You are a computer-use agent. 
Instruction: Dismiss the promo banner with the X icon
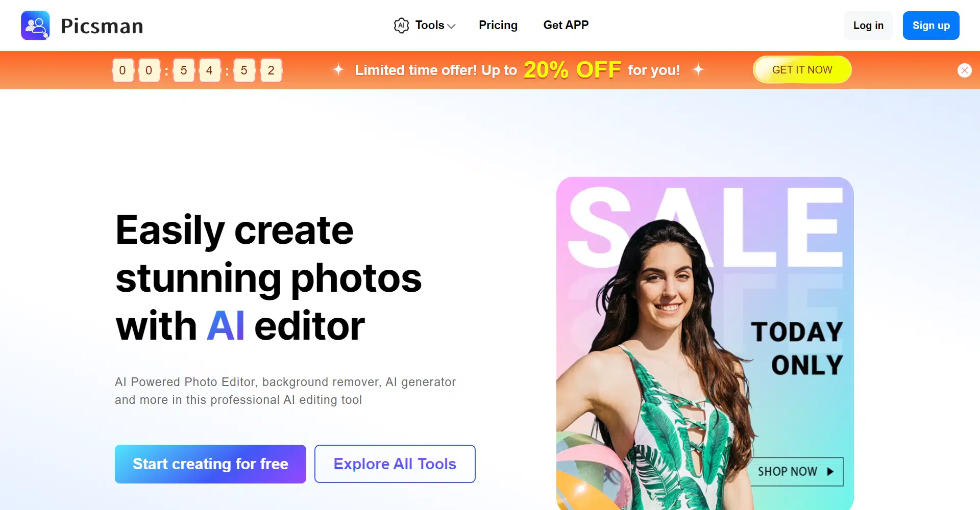(964, 70)
